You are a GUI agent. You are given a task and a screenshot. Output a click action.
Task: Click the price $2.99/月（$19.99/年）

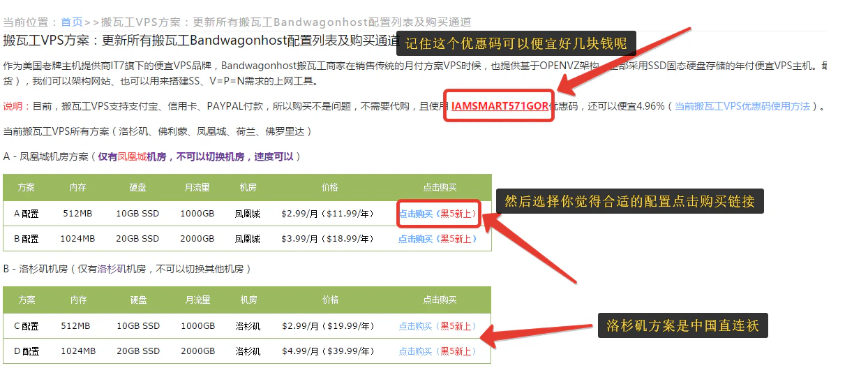pos(329,326)
